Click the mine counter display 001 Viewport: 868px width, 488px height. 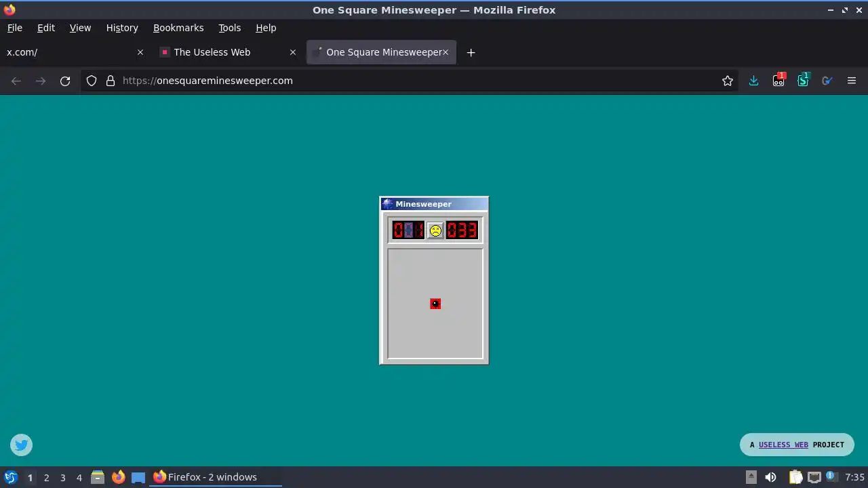(x=408, y=230)
